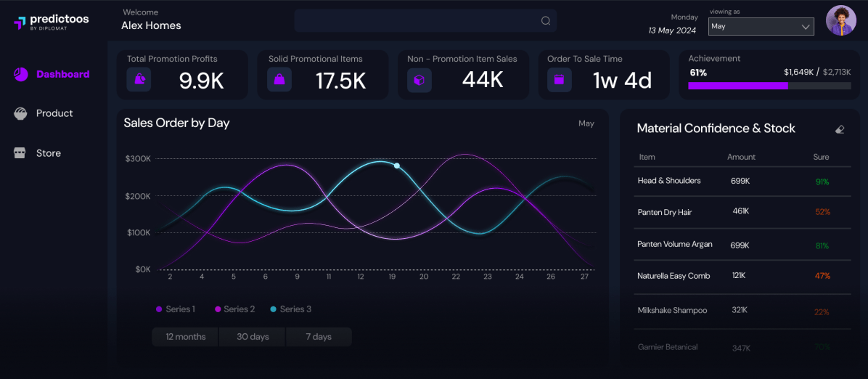The image size is (868, 379).
Task: Click the Total Promotion Profits icon
Action: coord(139,80)
